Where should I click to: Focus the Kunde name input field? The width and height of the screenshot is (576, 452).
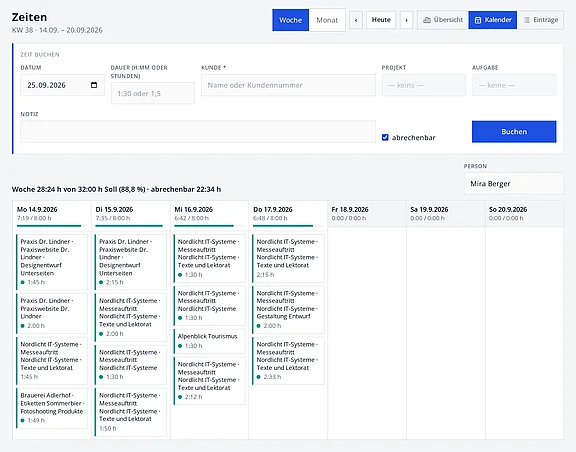[288, 85]
